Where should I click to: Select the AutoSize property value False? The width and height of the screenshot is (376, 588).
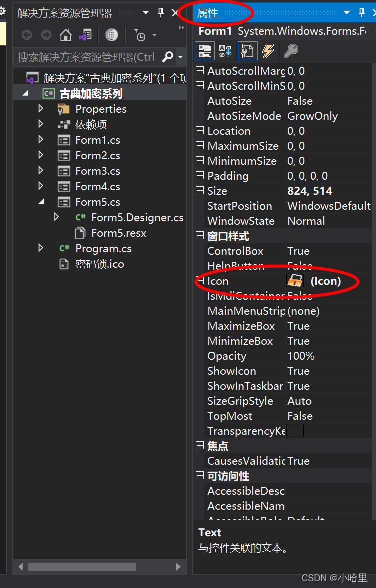(x=300, y=101)
